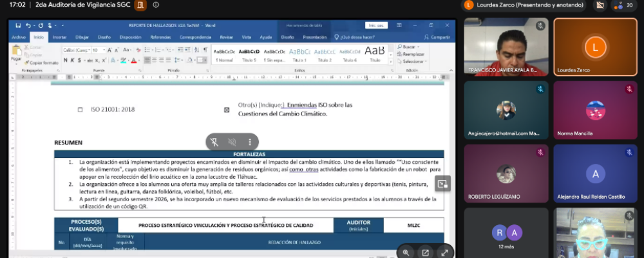Viewport: 644px width, 258px height.
Task: Switch to the Insertar tab
Action: click(x=59, y=37)
